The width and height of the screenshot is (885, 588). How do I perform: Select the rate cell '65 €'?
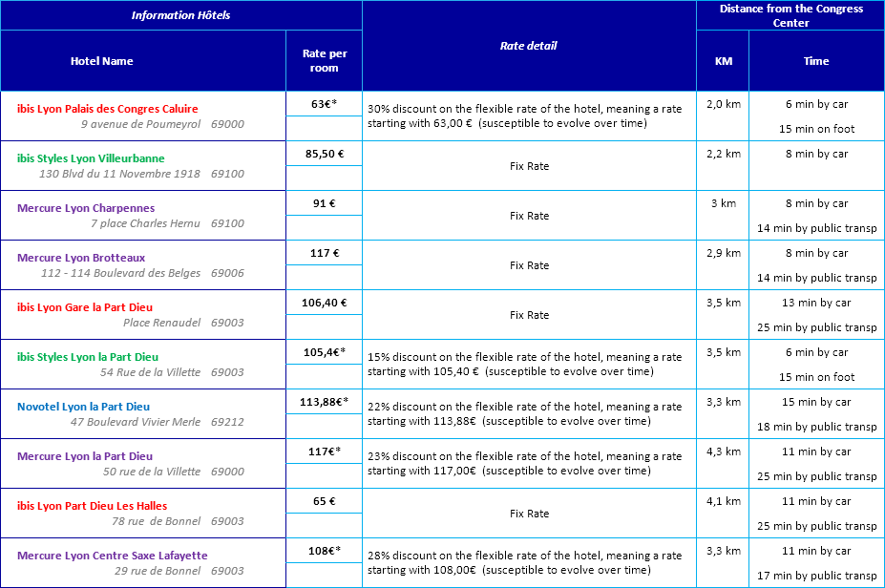[x=324, y=501]
